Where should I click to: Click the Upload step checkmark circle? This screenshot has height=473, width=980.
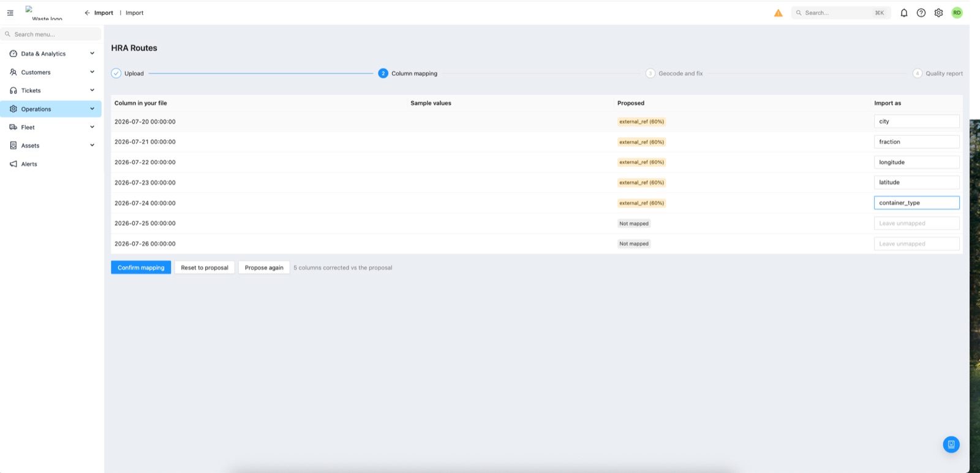point(116,73)
